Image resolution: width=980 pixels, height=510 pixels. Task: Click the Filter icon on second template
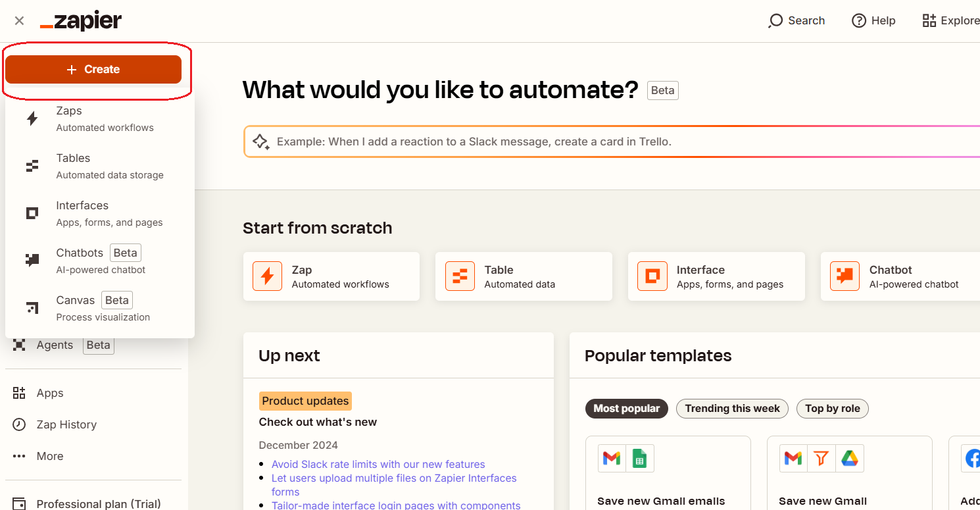tap(821, 458)
